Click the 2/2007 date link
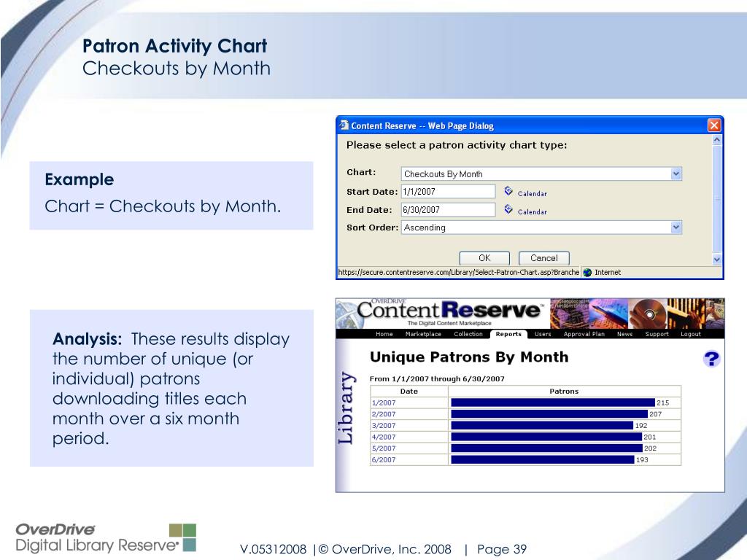This screenshot has height=560, width=747. click(x=384, y=414)
